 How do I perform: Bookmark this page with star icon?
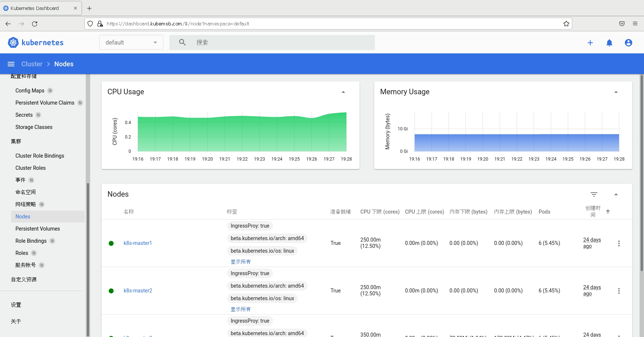566,24
